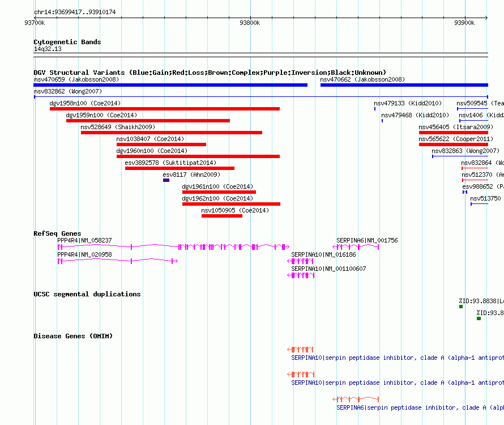Click the nsv1038407 (Coe2014) label text
Screen dimensions: 504x425
150,139
